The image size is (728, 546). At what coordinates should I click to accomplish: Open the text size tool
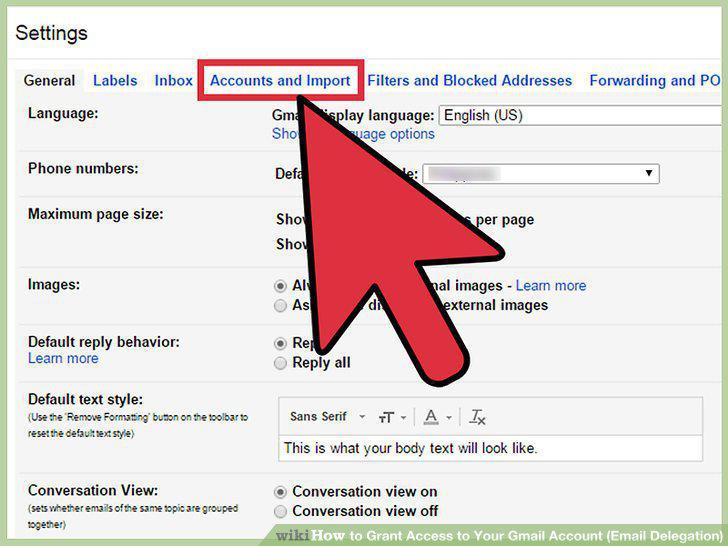coord(386,417)
